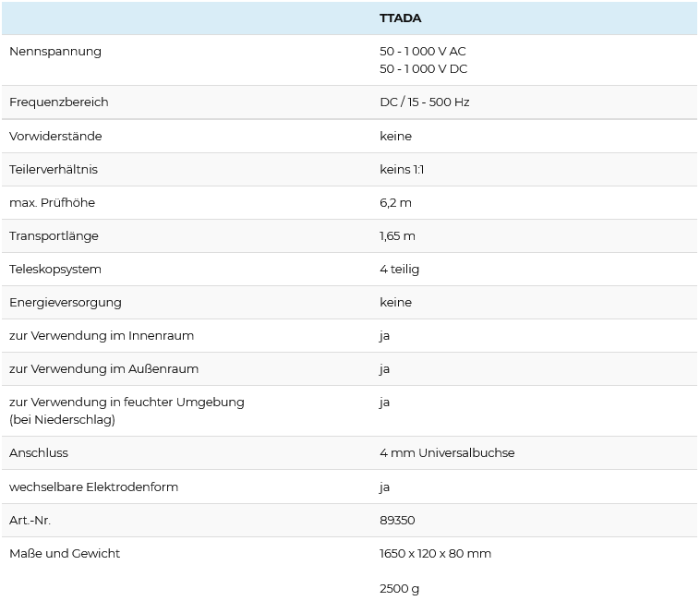This screenshot has height=601, width=700.
Task: Click the dimensions 1650 x 120 x 80 mm
Action: tap(435, 554)
